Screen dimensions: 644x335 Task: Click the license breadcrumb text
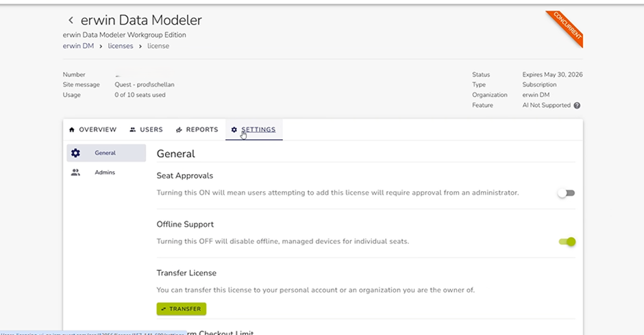point(158,46)
